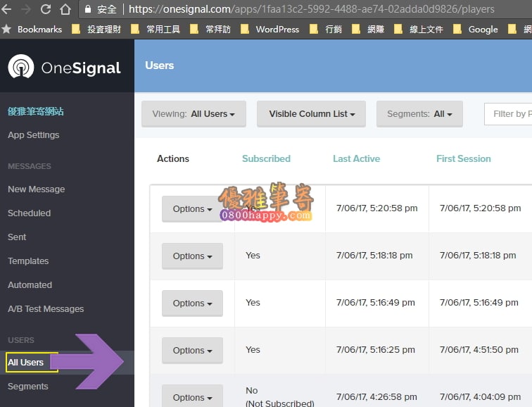Image resolution: width=532 pixels, height=407 pixels.
Task: Click the Users page heading
Action: point(160,65)
